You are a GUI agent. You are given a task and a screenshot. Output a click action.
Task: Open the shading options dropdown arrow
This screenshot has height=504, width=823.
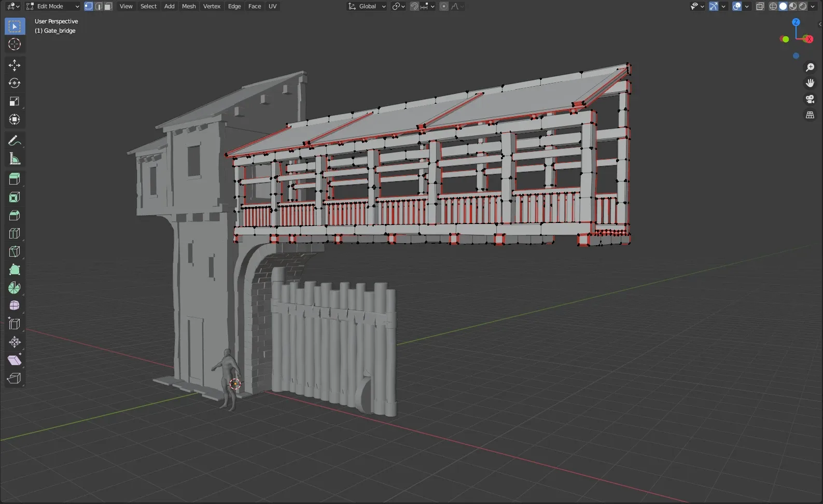coord(813,6)
